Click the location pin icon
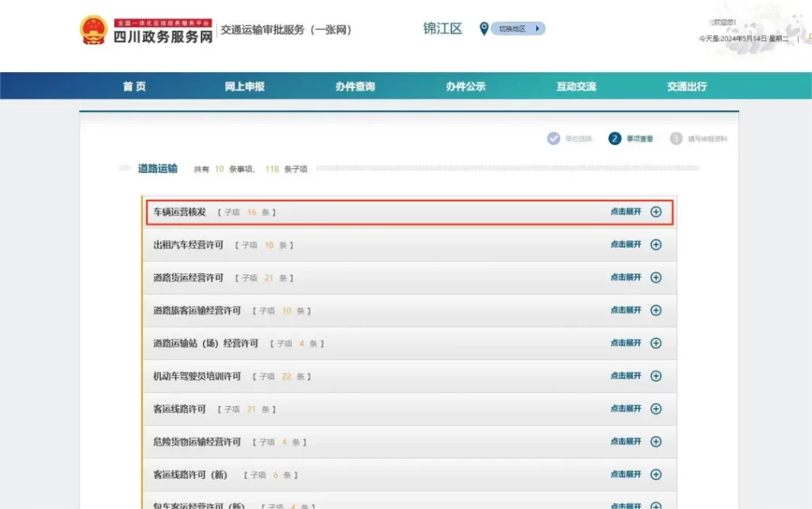This screenshot has width=812, height=509. (484, 29)
